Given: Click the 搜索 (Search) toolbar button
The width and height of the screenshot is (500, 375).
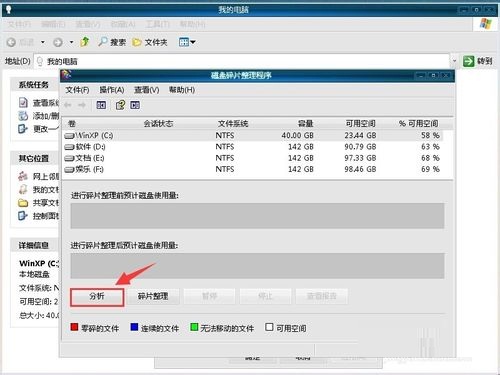Looking at the screenshot, I should tap(112, 42).
